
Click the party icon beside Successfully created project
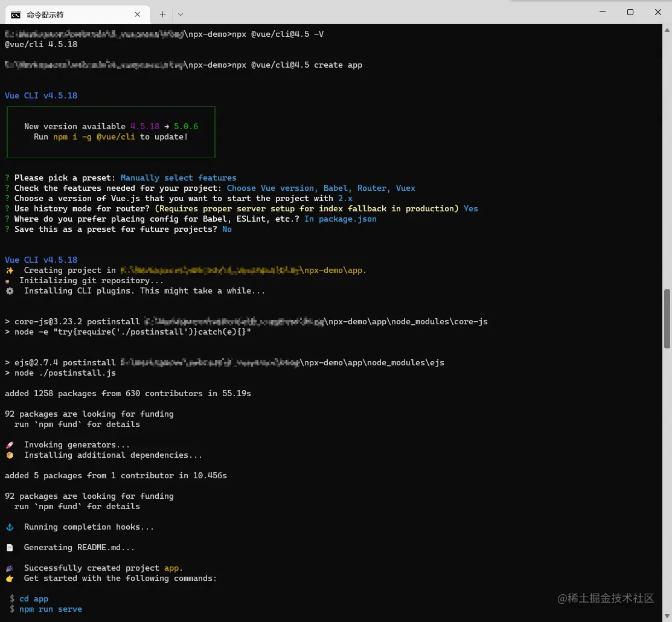pyautogui.click(x=10, y=568)
